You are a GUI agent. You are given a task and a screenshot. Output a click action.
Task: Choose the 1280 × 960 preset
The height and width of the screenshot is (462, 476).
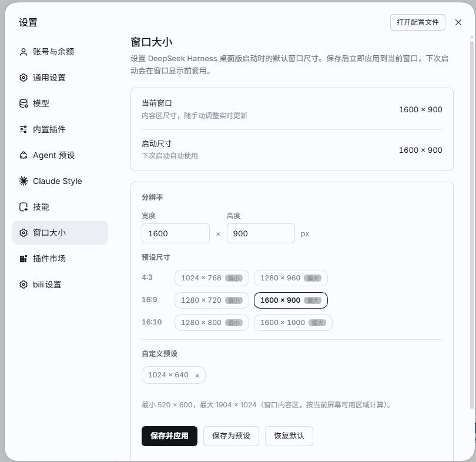coord(291,278)
